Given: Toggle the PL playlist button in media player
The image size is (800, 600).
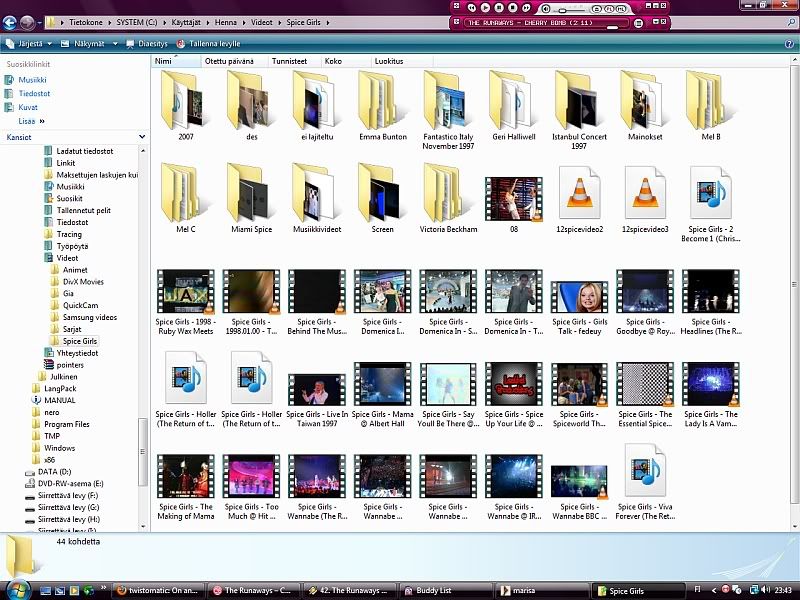Looking at the screenshot, I should pos(609,9).
